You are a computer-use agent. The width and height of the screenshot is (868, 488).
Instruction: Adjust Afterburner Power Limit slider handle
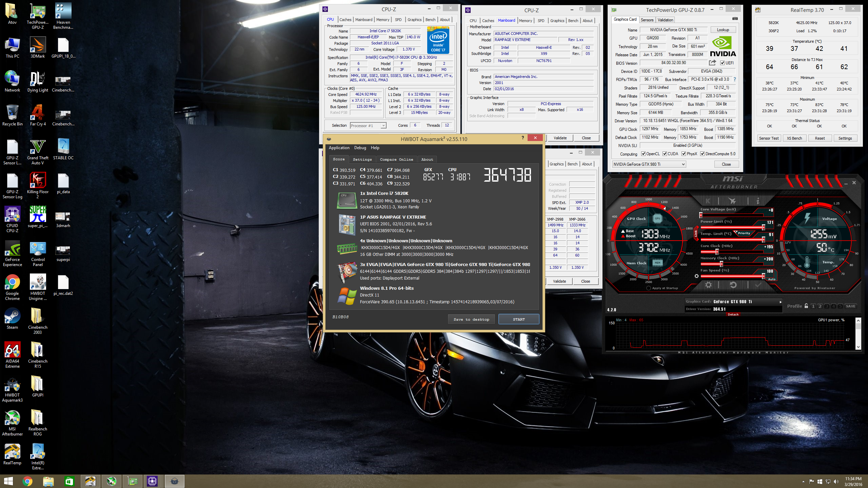(x=763, y=227)
